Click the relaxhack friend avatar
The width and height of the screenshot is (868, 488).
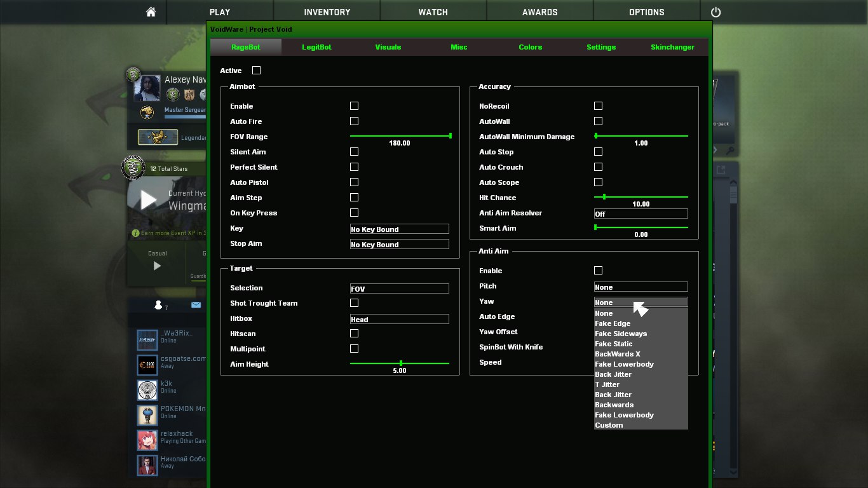pos(147,440)
